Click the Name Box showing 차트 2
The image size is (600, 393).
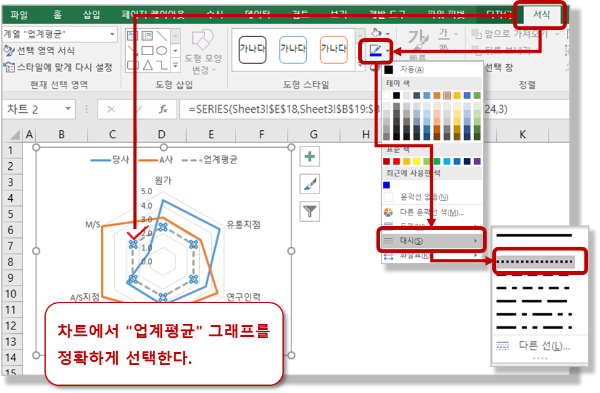33,110
